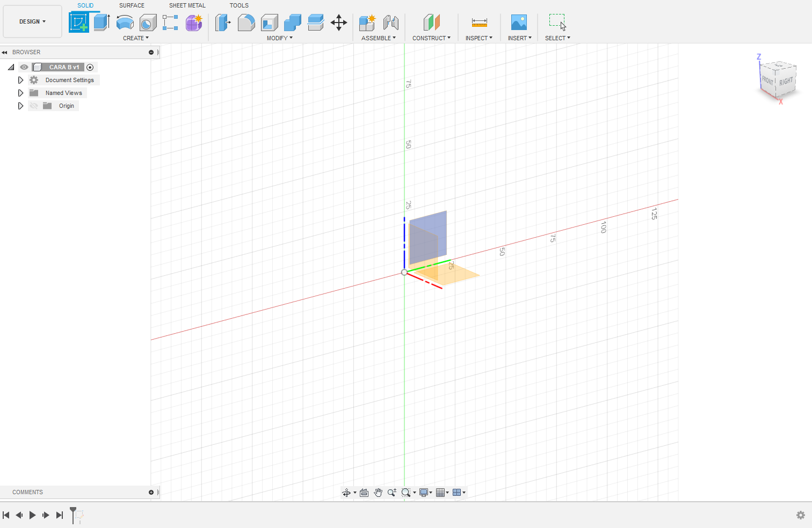Switch to the Tools tab
Viewport: 812px width, 528px height.
239,5
